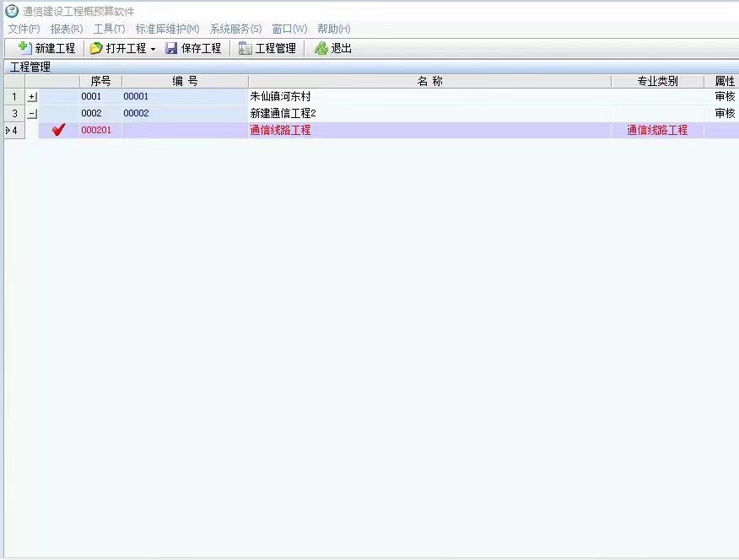Open the 帮助(H) menu
The image size is (739, 560).
(334, 29)
